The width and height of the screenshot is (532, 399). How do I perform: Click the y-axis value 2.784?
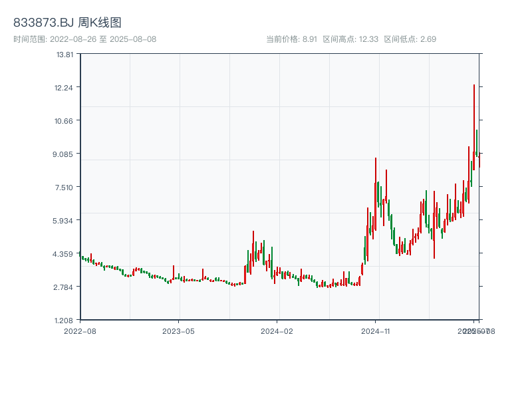pyautogui.click(x=63, y=287)
